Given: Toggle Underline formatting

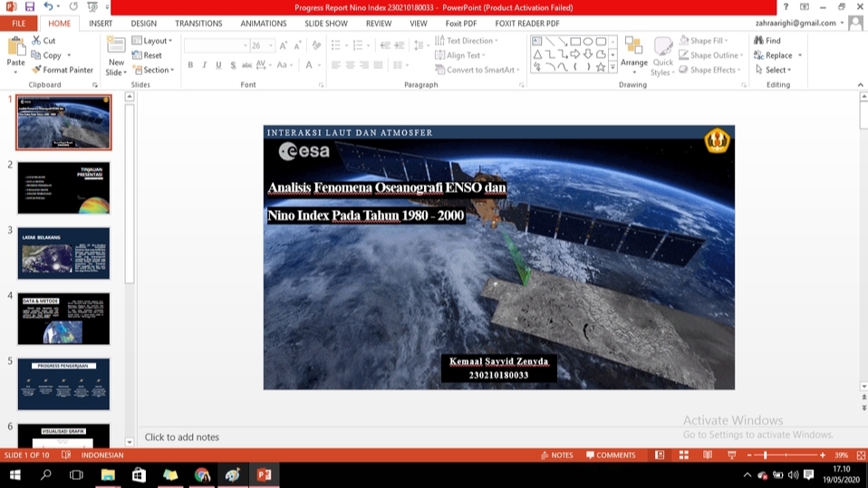Looking at the screenshot, I should tap(218, 65).
